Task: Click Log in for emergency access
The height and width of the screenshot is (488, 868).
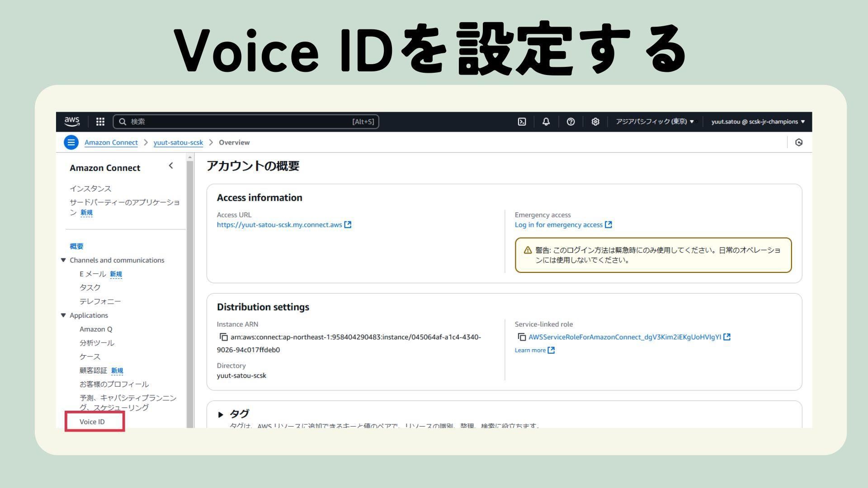Action: point(558,225)
